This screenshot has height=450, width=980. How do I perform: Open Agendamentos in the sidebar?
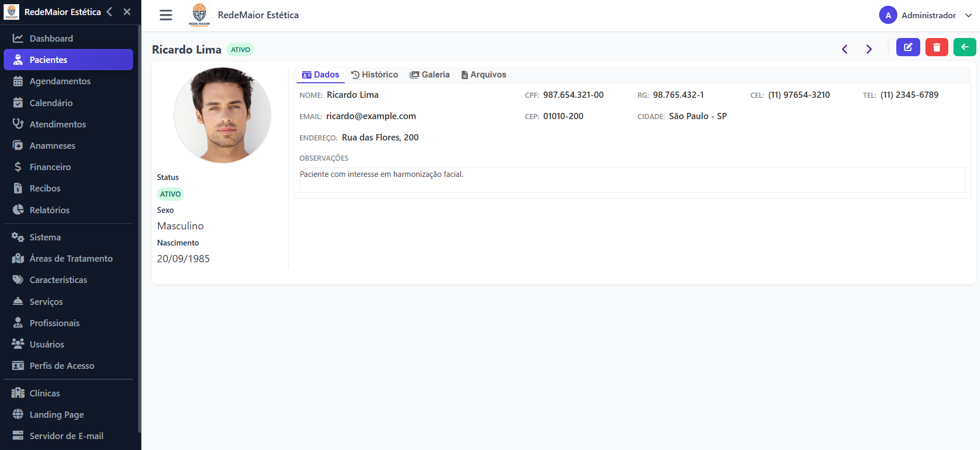(60, 81)
